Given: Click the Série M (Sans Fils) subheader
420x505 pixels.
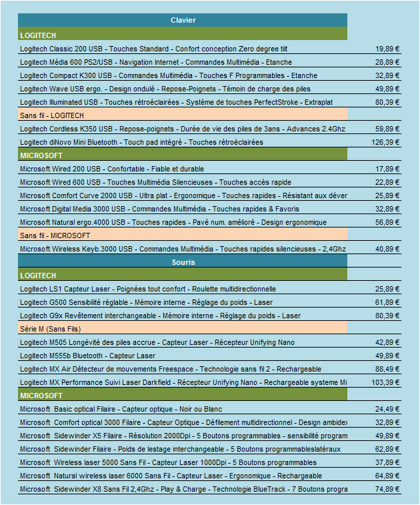Looking at the screenshot, I should click(x=183, y=329).
